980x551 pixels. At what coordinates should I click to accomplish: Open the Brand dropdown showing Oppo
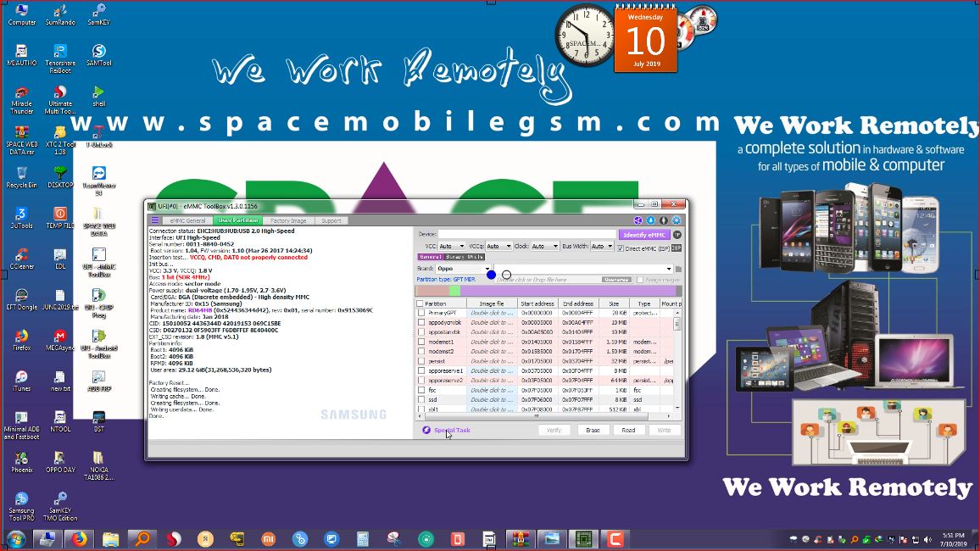point(463,269)
